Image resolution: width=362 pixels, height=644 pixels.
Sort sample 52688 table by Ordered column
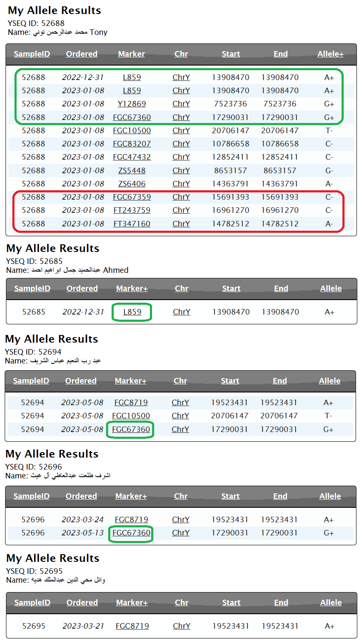click(82, 54)
